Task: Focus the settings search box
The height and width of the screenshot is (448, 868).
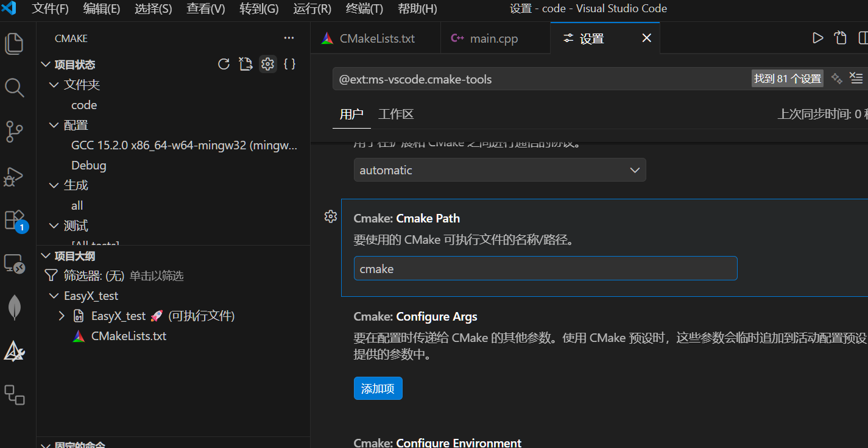Action: point(542,79)
